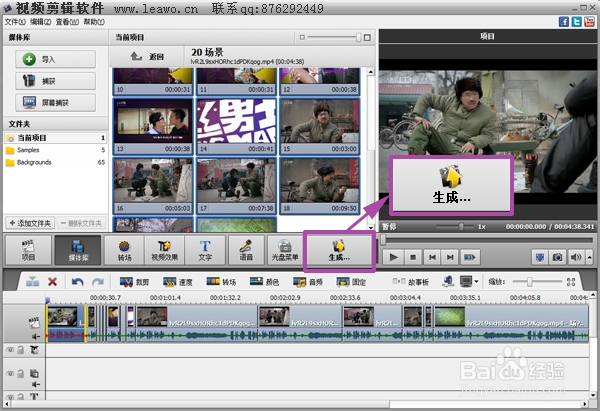Click the 生成... produce button in the toolbar
The width and height of the screenshot is (600, 411).
(339, 251)
